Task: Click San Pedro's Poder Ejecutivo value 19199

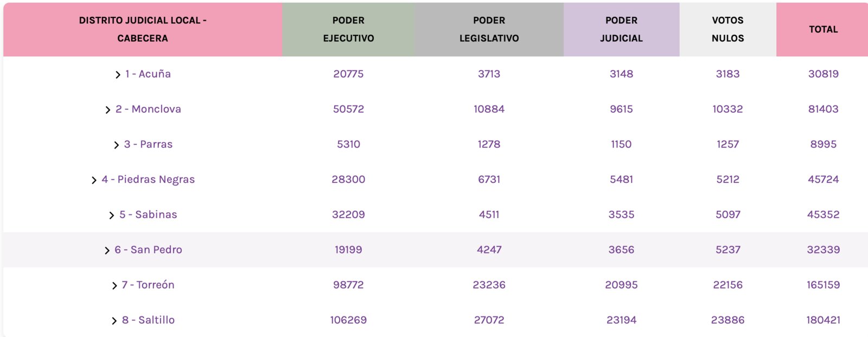Action: coord(348,250)
